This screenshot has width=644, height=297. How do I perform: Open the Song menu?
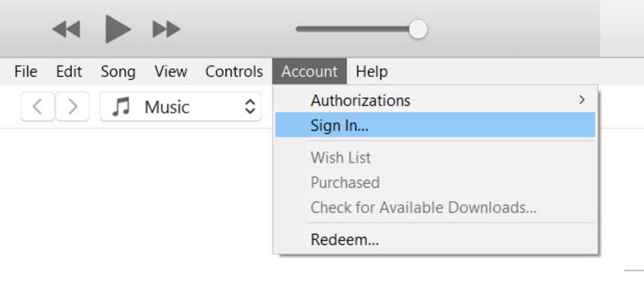[118, 72]
